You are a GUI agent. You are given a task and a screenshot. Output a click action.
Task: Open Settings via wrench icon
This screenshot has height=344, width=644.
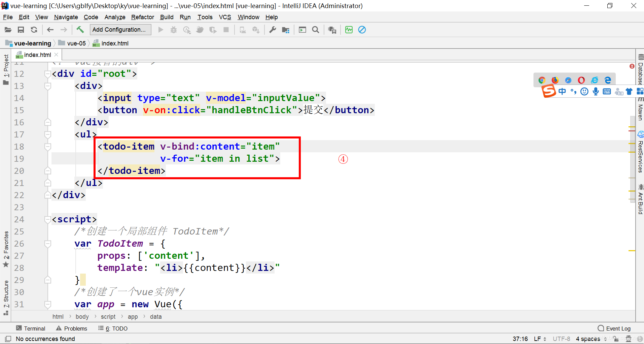click(x=273, y=30)
